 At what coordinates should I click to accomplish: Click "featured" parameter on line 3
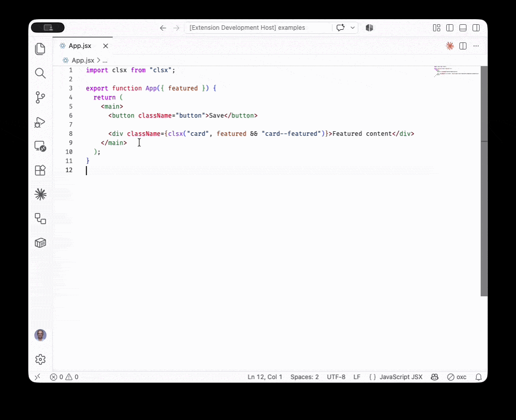pos(183,88)
